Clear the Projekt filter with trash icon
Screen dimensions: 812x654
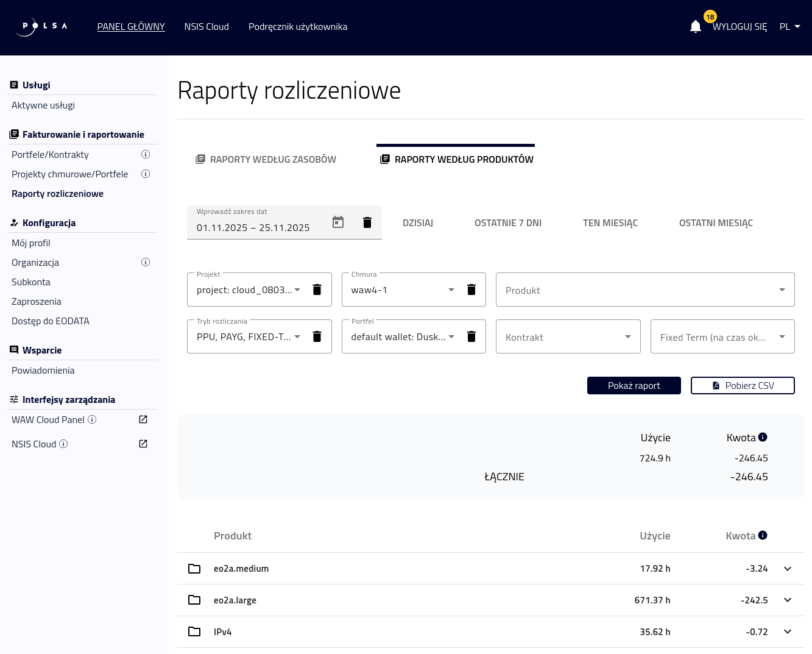point(317,290)
